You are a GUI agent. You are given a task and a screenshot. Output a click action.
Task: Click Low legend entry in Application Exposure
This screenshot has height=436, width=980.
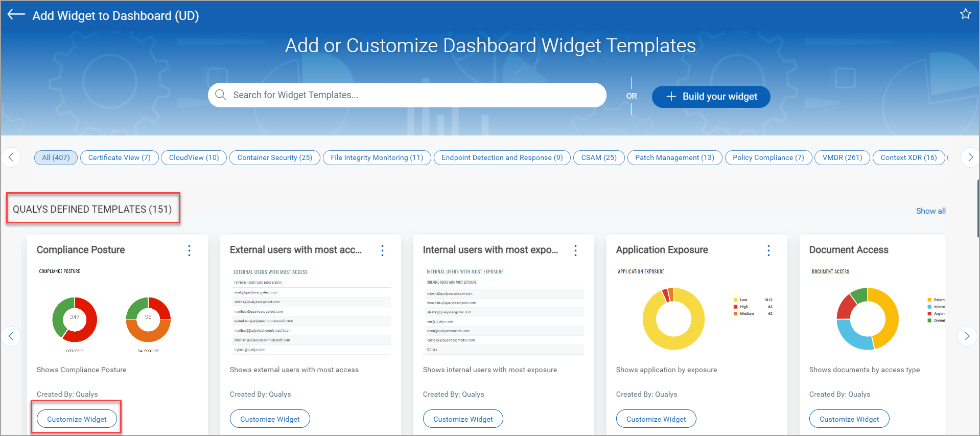[x=753, y=300]
